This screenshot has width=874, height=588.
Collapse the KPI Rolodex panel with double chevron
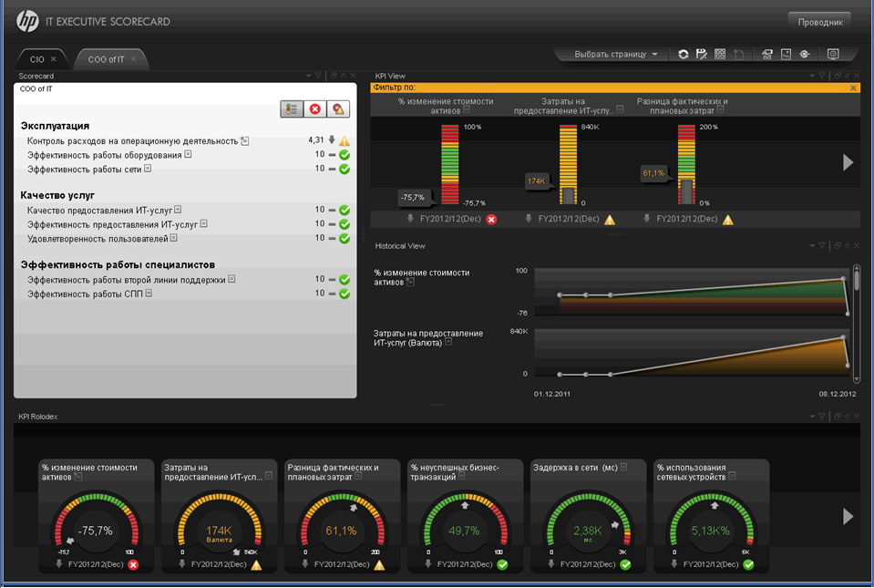click(848, 417)
